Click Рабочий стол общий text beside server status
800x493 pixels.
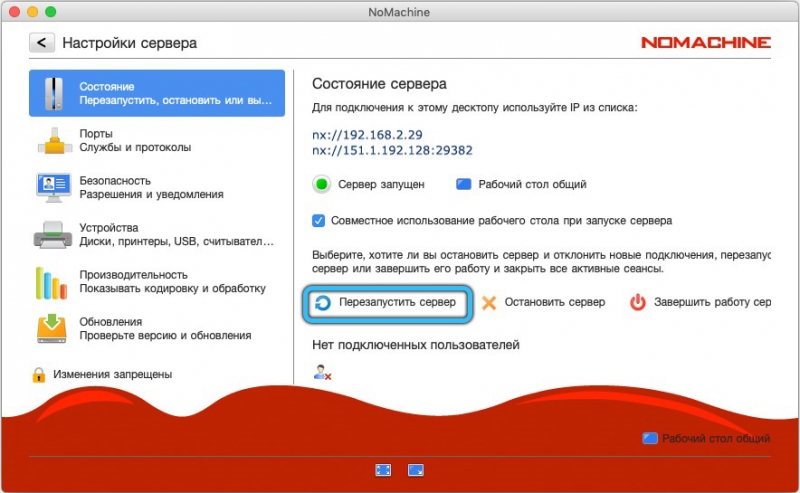click(532, 184)
